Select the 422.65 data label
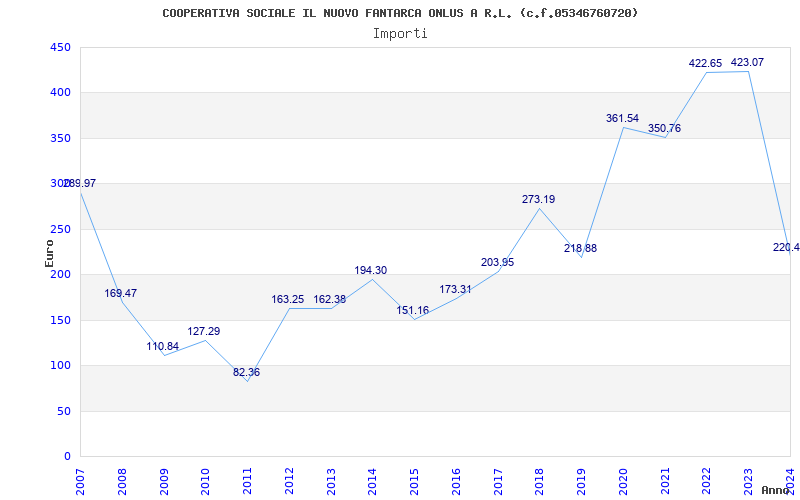 [x=706, y=63]
